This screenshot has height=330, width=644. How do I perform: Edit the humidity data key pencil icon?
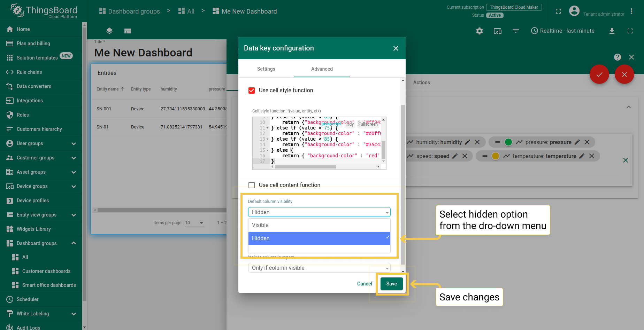point(468,142)
